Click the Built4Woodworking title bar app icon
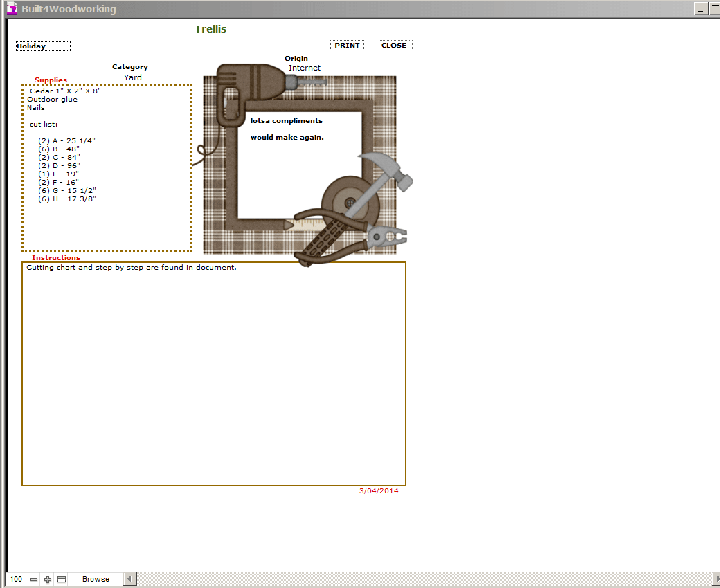 pos(11,9)
